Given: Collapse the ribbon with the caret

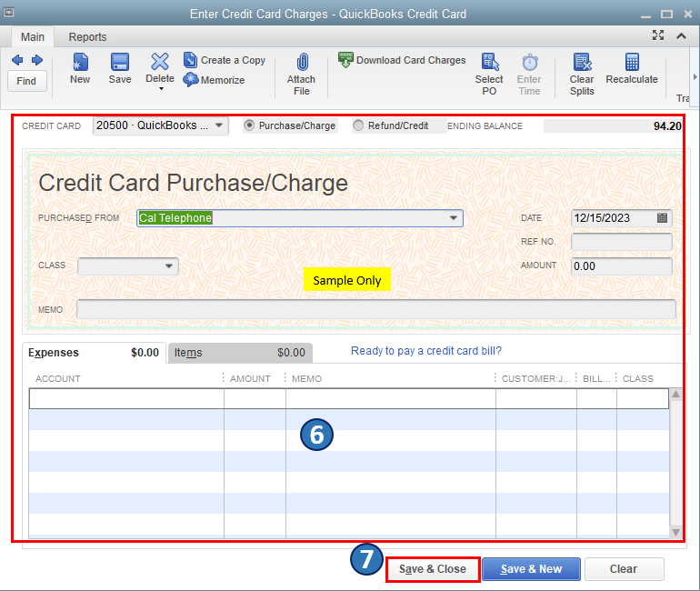Looking at the screenshot, I should pyautogui.click(x=681, y=35).
